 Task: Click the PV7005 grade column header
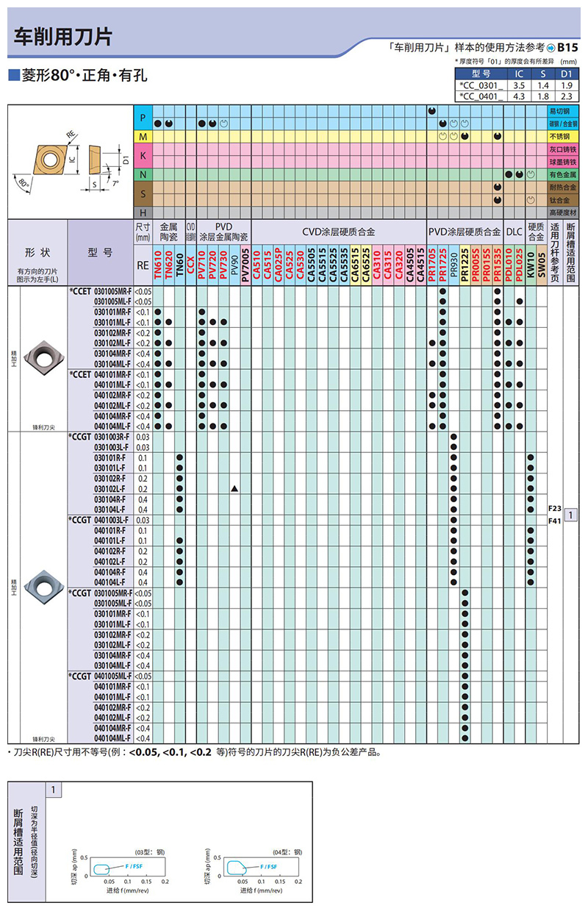pos(245,265)
